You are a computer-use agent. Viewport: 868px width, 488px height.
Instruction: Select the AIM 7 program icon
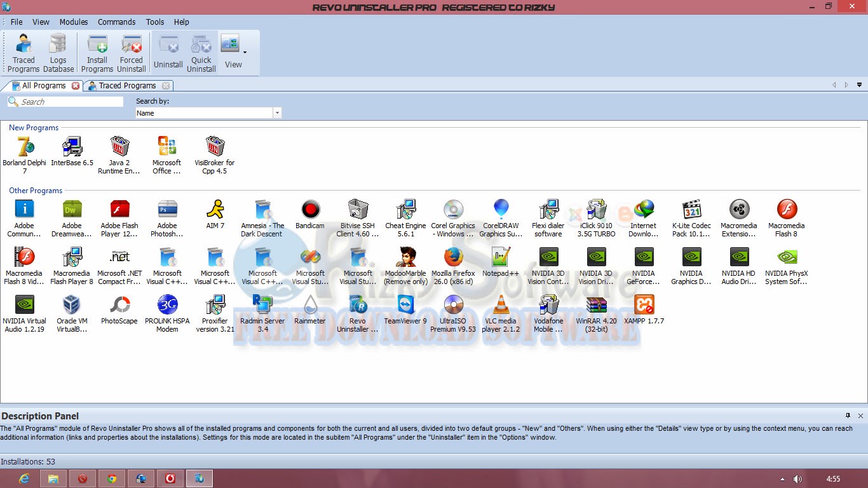tap(215, 214)
